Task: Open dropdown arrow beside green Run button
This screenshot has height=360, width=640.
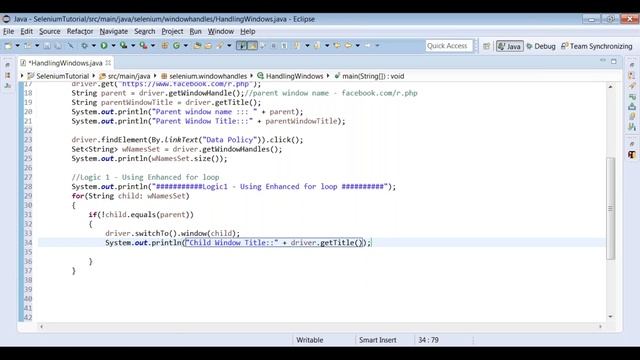Action: pyautogui.click(x=113, y=46)
